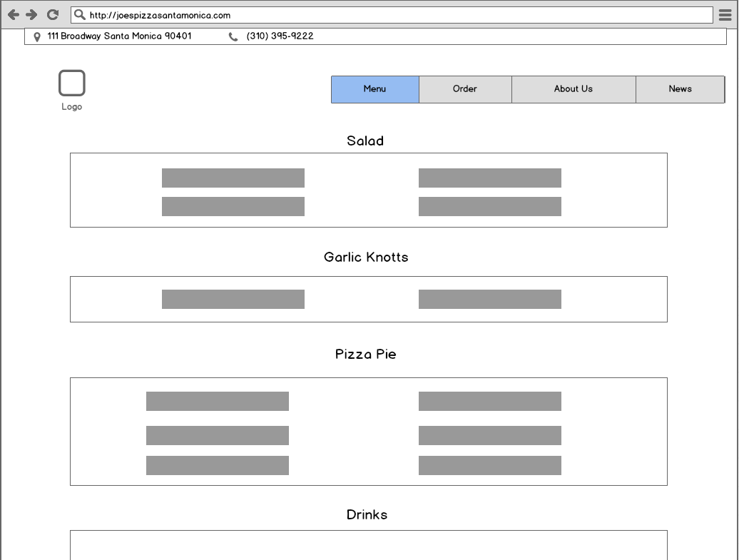This screenshot has height=560, width=739.
Task: Click the phone icon beside the number
Action: (x=233, y=37)
